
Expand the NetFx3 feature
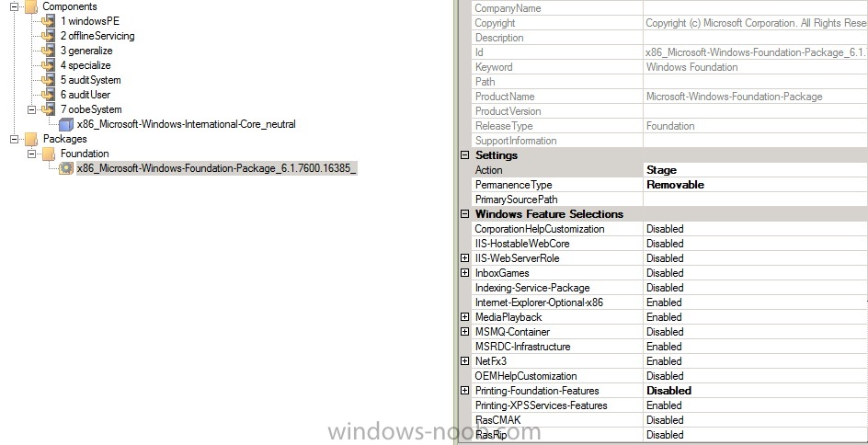[x=465, y=360]
